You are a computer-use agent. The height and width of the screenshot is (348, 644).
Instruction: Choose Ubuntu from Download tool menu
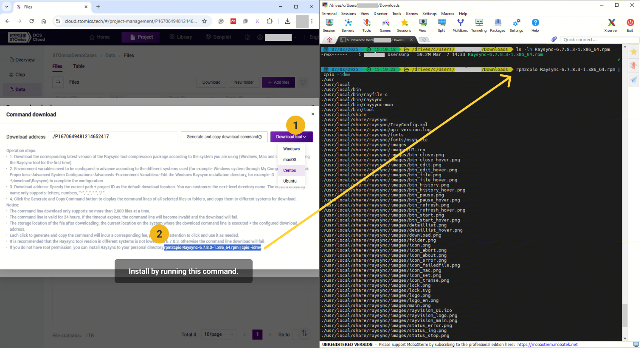(x=291, y=181)
